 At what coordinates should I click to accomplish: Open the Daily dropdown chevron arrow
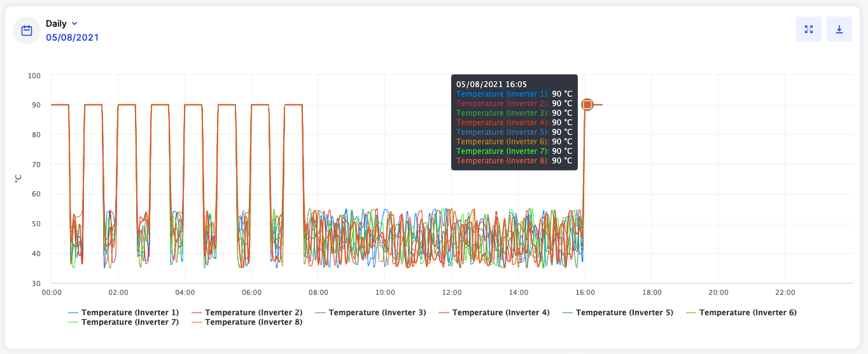click(x=74, y=24)
